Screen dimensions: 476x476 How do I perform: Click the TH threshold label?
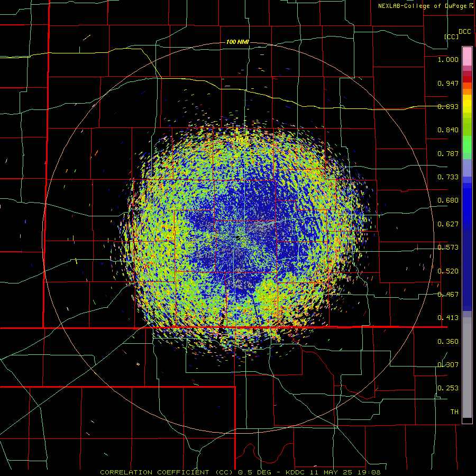[454, 412]
